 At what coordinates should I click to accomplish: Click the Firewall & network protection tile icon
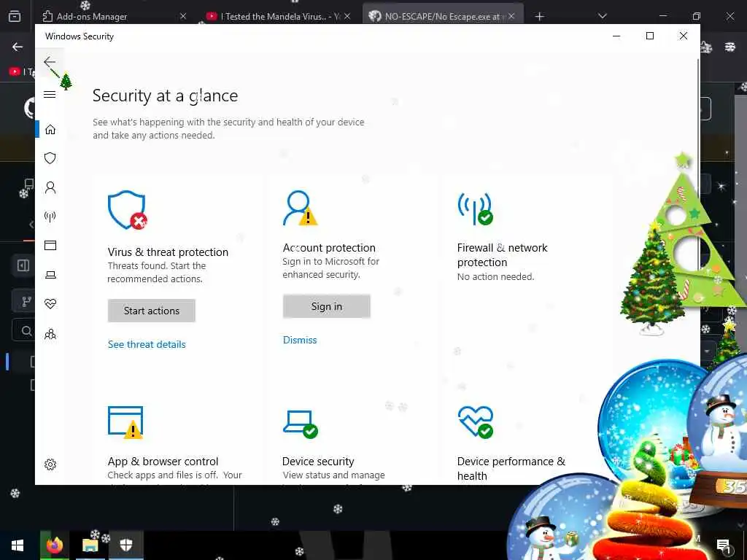(475, 209)
